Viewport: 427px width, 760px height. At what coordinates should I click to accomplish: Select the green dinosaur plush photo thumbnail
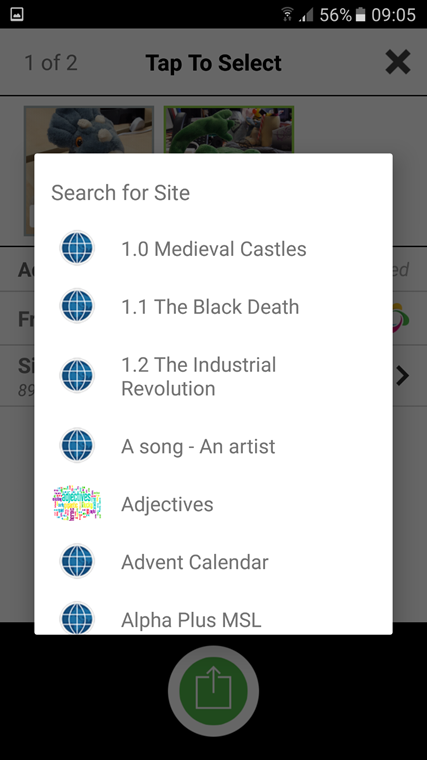[x=229, y=130]
